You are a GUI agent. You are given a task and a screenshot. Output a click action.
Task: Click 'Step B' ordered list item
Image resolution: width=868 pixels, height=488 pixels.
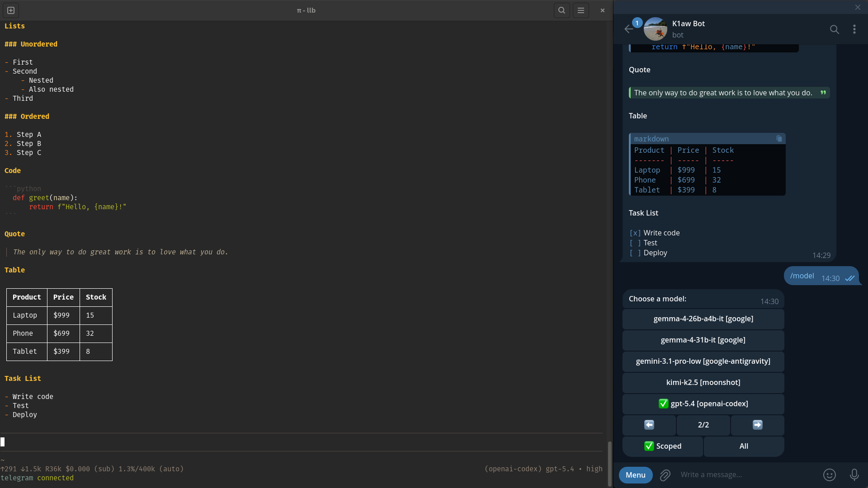[x=29, y=144]
